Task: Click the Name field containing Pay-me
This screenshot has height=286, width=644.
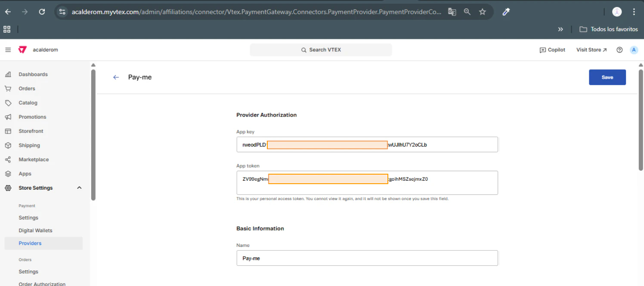Action: 367,258
